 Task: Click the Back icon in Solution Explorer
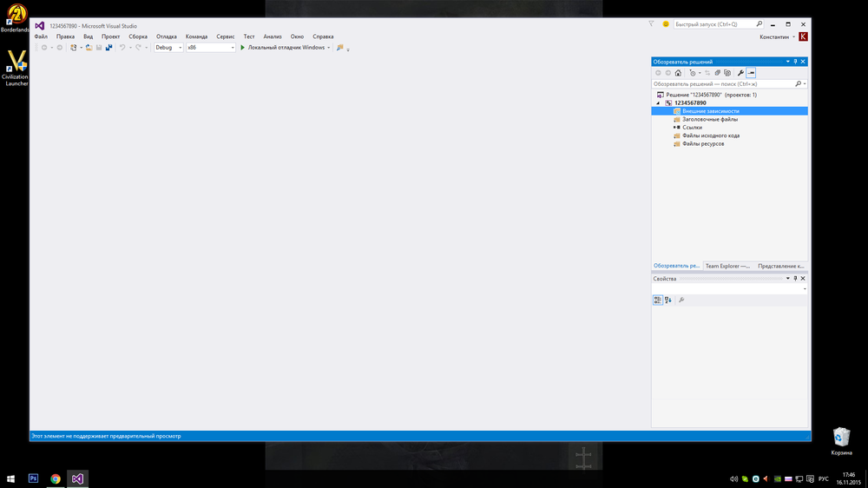[x=658, y=73]
